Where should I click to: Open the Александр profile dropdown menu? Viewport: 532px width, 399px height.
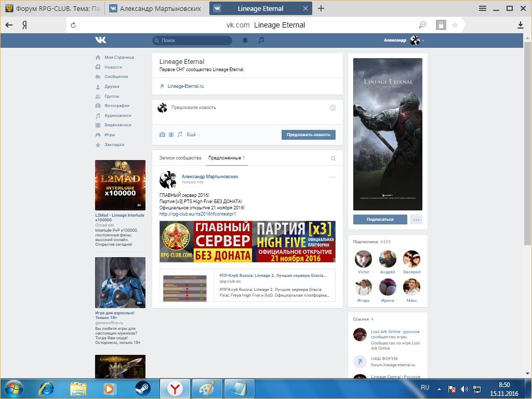[404, 40]
